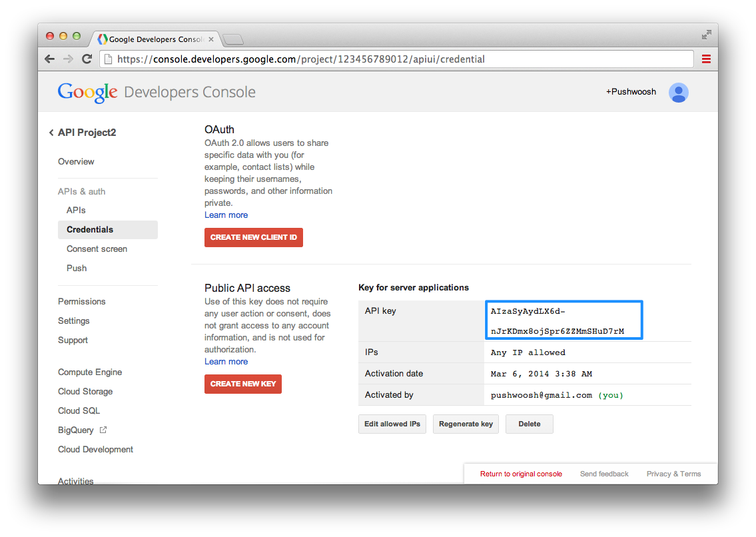Click the 'Activation date' row label
756x537 pixels.
point(394,374)
